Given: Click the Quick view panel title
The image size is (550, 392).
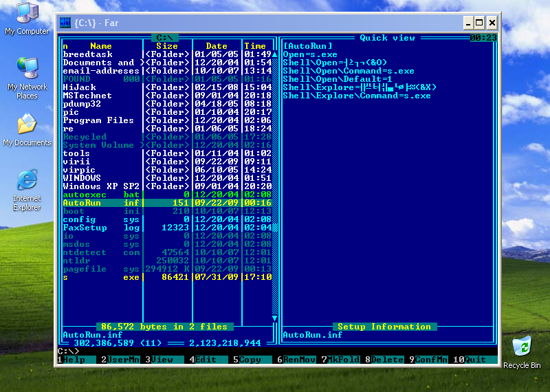Looking at the screenshot, I should (387, 38).
